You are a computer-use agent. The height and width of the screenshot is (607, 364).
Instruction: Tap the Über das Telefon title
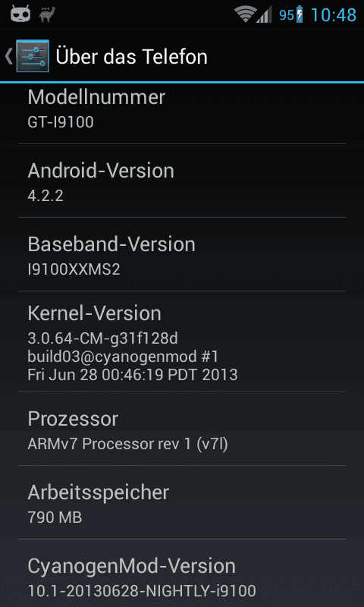[131, 56]
